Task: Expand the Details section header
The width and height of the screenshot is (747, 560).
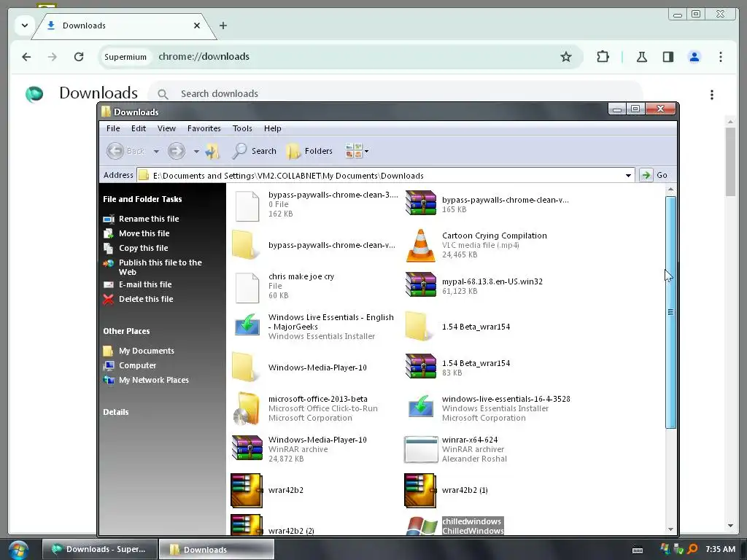Action: (x=116, y=412)
